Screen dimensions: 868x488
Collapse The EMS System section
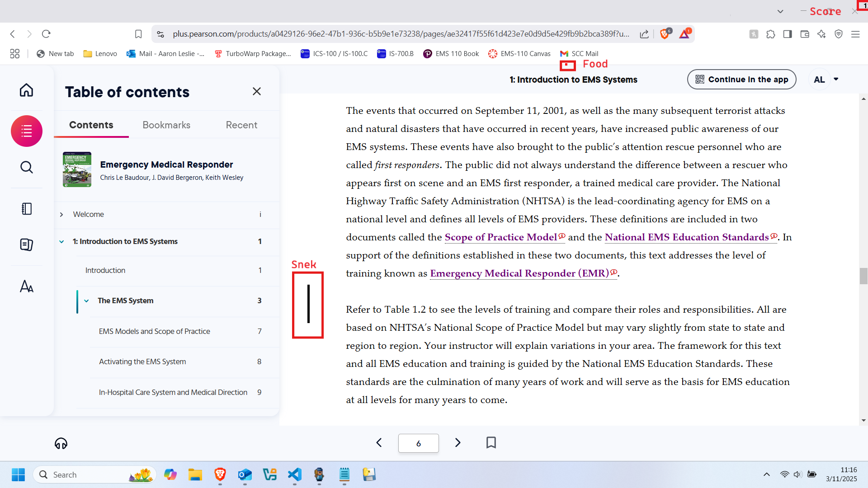click(x=86, y=300)
